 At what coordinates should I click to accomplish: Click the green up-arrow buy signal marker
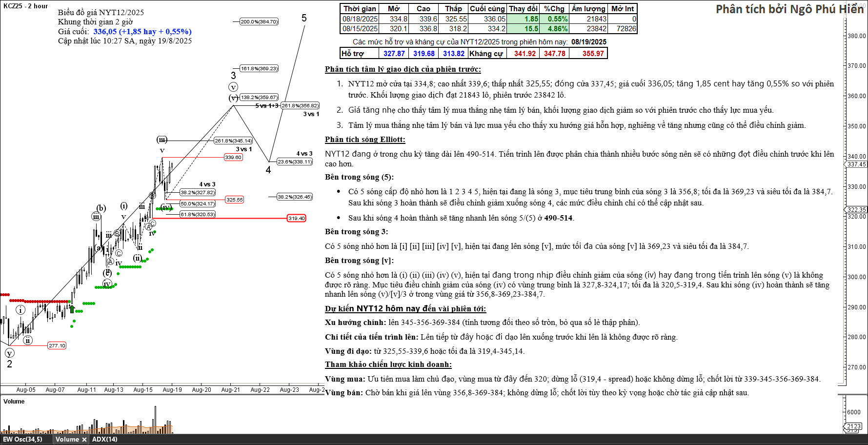click(72, 309)
